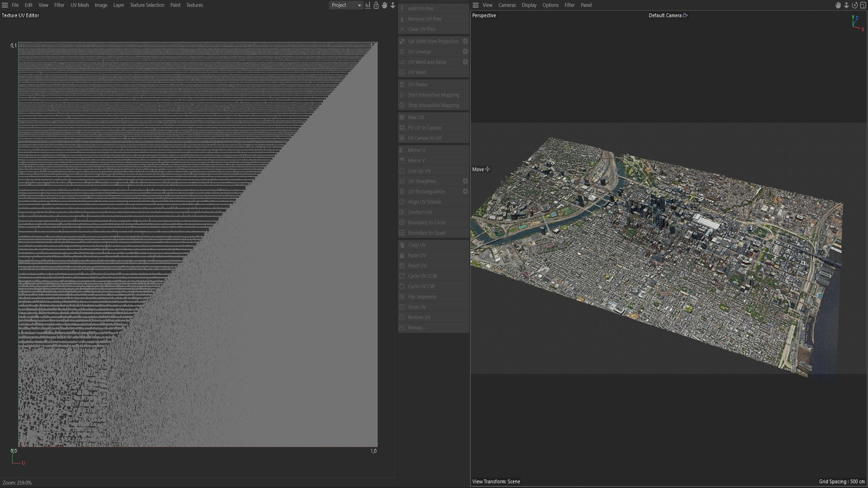Open the UV Mesh menu

pos(80,5)
